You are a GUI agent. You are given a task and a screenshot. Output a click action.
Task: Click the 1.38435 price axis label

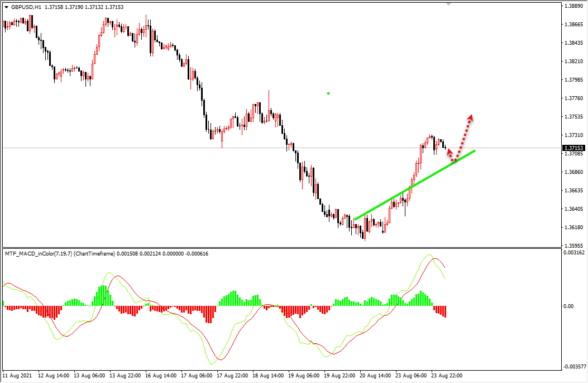[x=574, y=43]
